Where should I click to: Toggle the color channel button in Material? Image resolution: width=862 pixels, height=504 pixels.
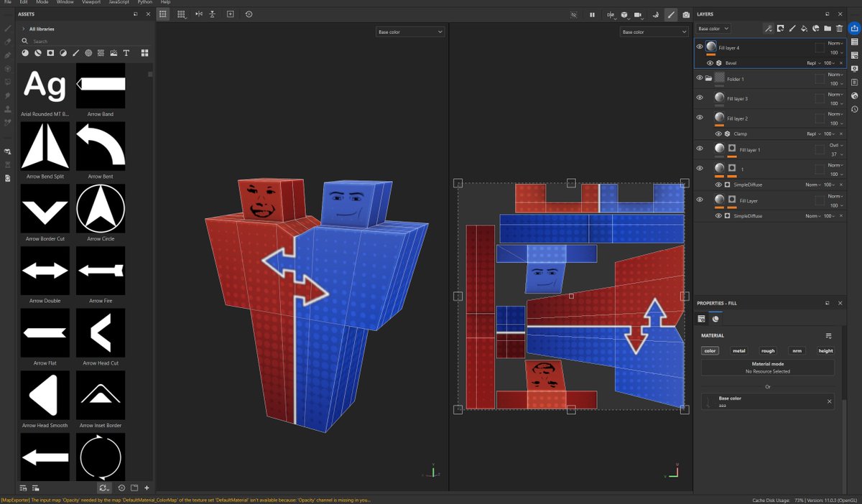(x=710, y=350)
